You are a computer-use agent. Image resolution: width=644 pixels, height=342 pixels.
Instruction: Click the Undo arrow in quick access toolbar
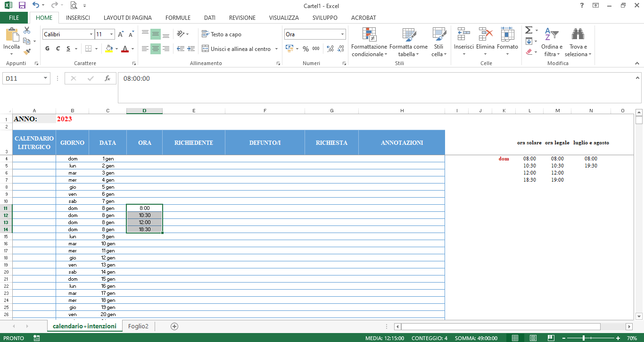(x=36, y=6)
